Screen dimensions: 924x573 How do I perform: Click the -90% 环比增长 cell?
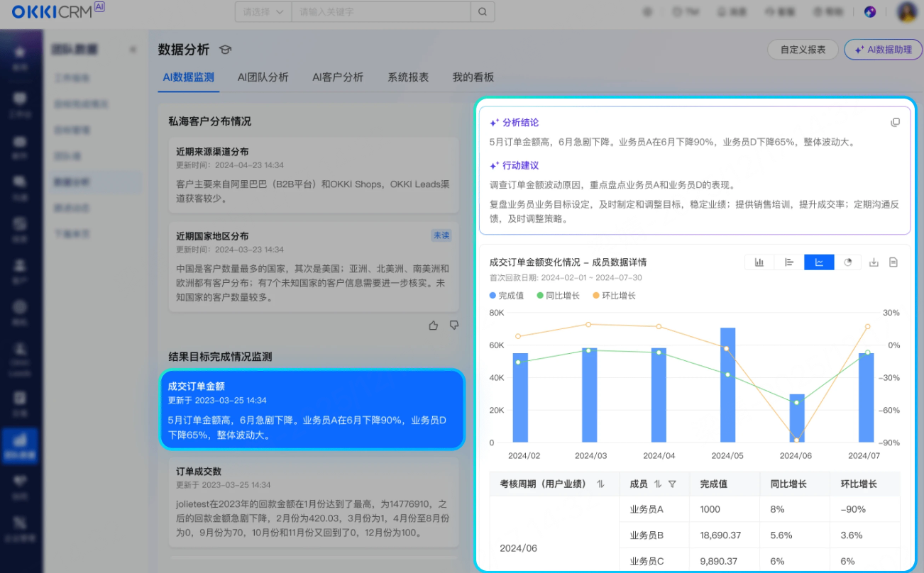coord(865,509)
